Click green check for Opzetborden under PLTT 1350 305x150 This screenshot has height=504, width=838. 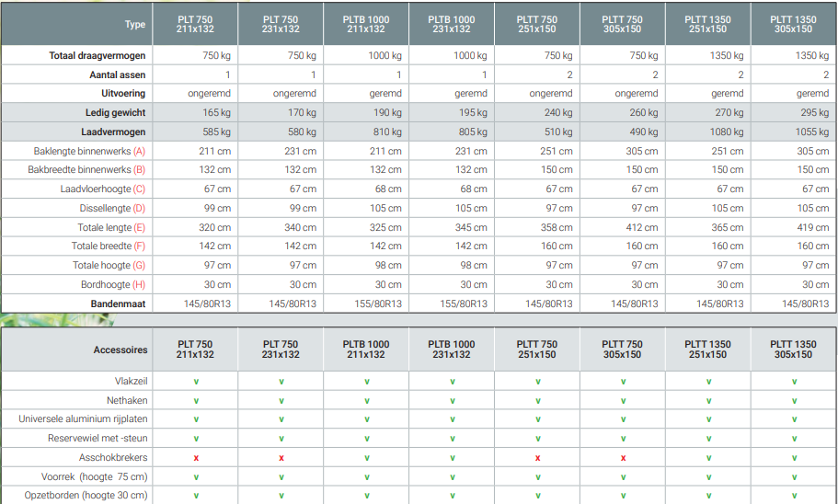[x=794, y=496]
